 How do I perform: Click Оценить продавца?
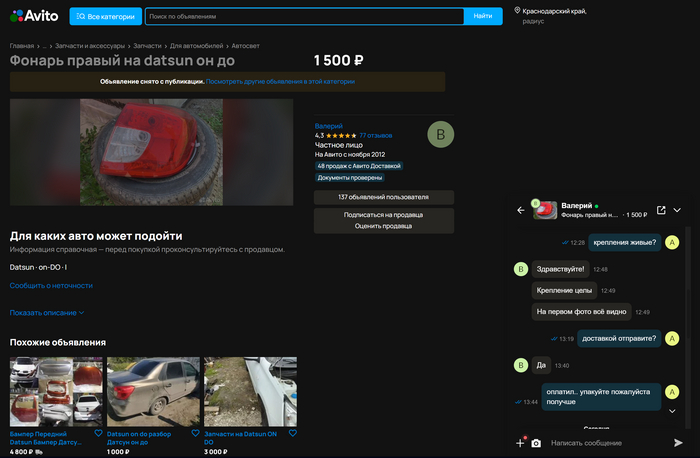click(x=383, y=226)
